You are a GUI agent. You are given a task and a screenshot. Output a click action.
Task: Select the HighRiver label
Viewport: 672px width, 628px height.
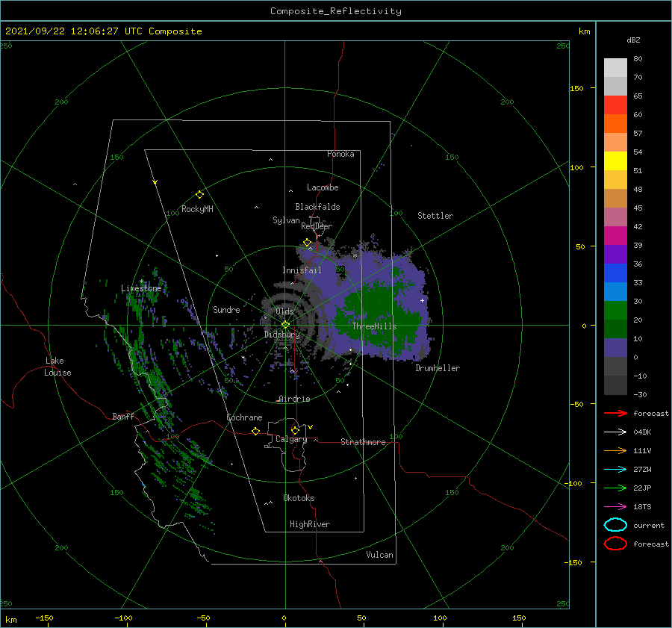coord(310,524)
